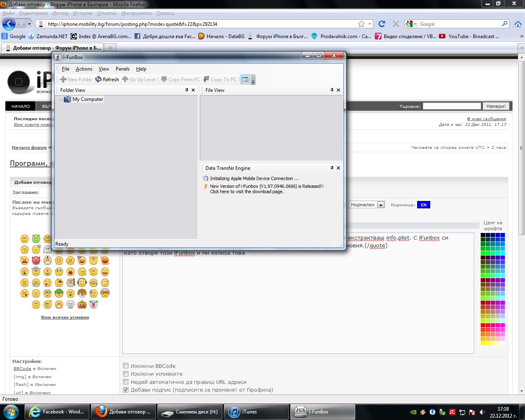525x420 pixels.
Task: Open the Panels menu in i-FunBox
Action: (123, 69)
